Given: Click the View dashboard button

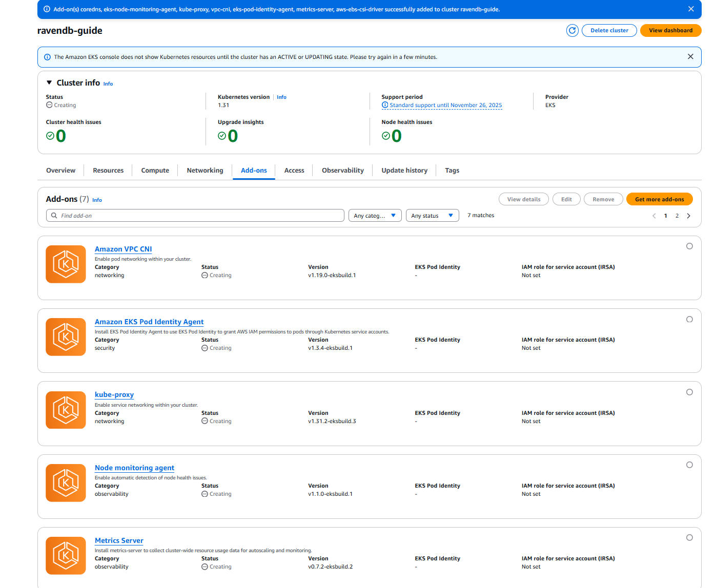Looking at the screenshot, I should [670, 30].
